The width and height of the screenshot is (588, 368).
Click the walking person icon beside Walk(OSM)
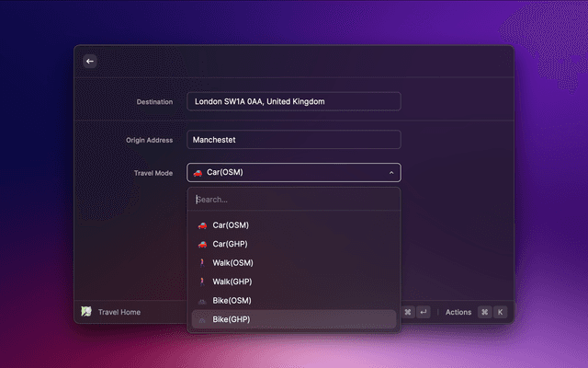click(x=202, y=263)
